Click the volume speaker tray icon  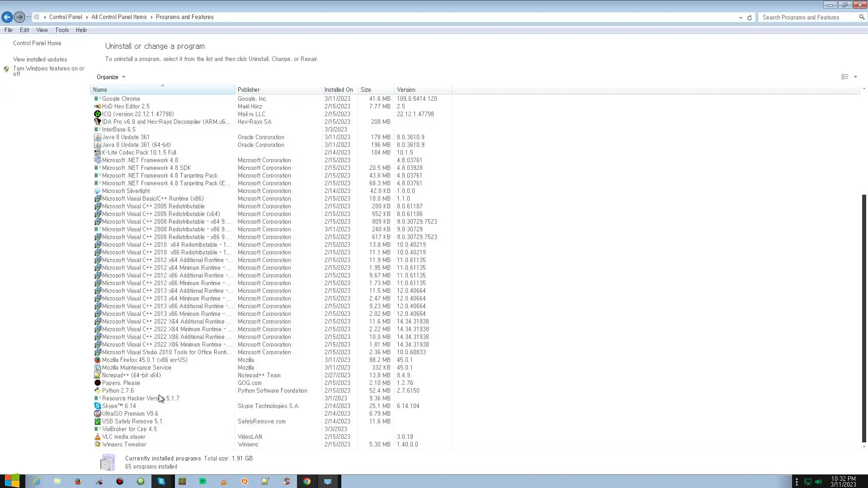pos(818,482)
